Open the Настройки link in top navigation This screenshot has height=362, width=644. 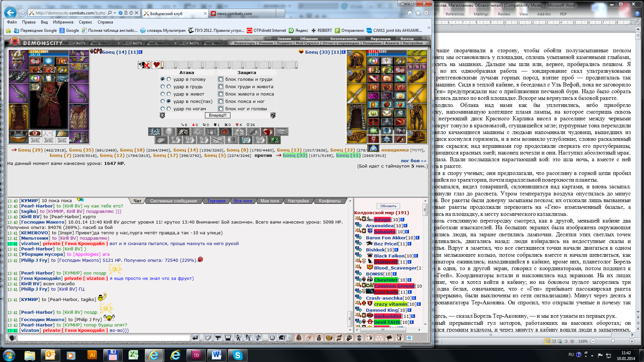pos(413,43)
